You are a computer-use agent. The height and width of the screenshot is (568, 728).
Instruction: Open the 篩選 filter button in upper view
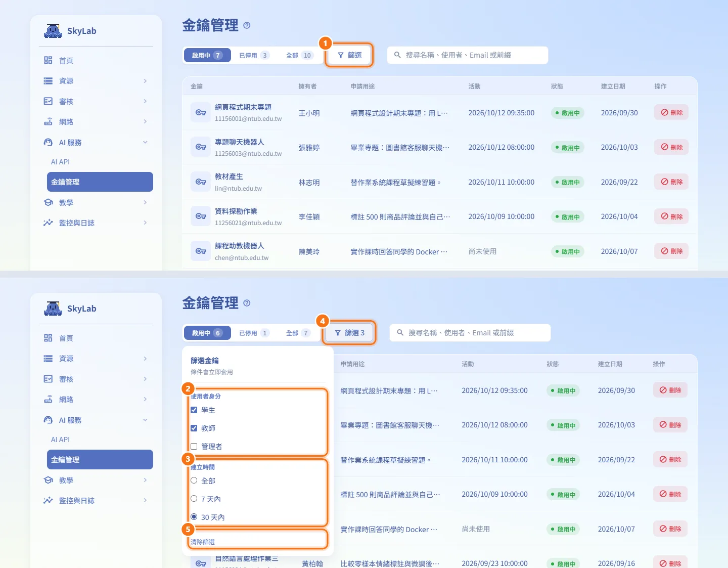pos(349,55)
